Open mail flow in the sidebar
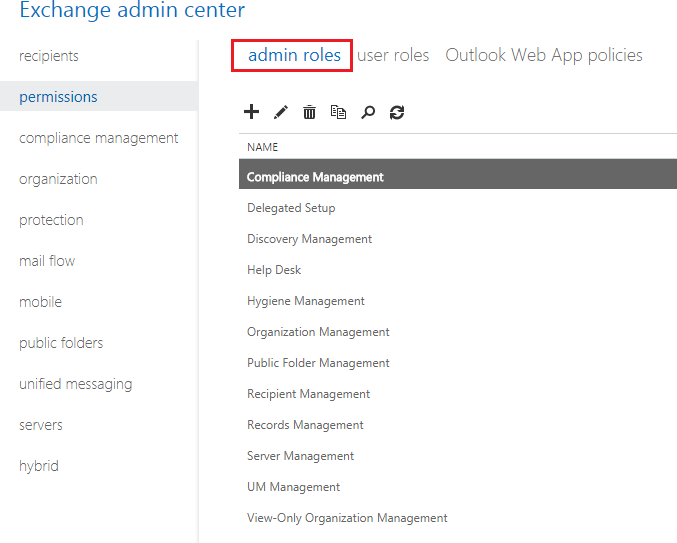677x543 pixels. 47,261
